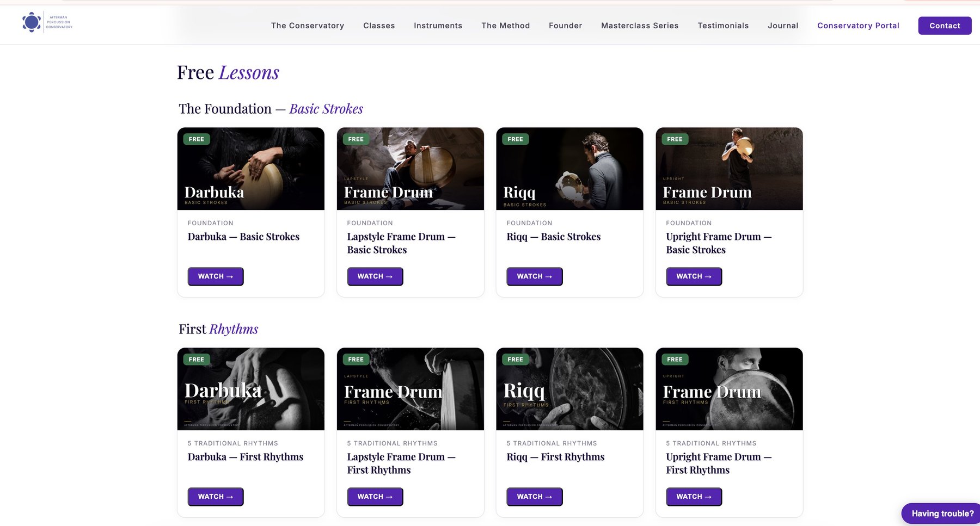The width and height of the screenshot is (980, 526).
Task: Open the Journal page
Action: [783, 26]
